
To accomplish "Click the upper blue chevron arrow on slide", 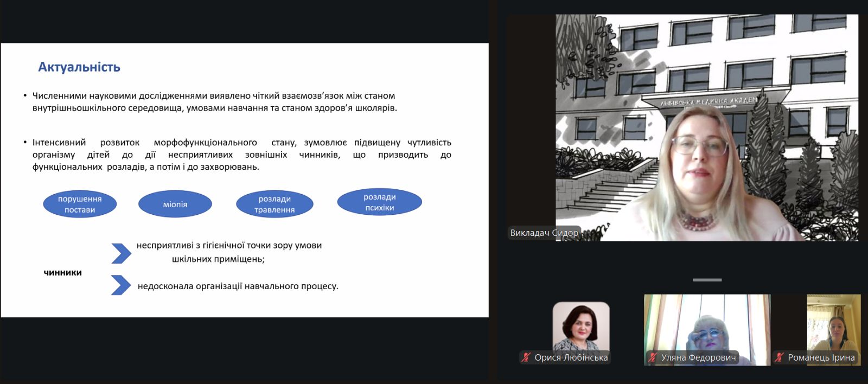I will [120, 253].
